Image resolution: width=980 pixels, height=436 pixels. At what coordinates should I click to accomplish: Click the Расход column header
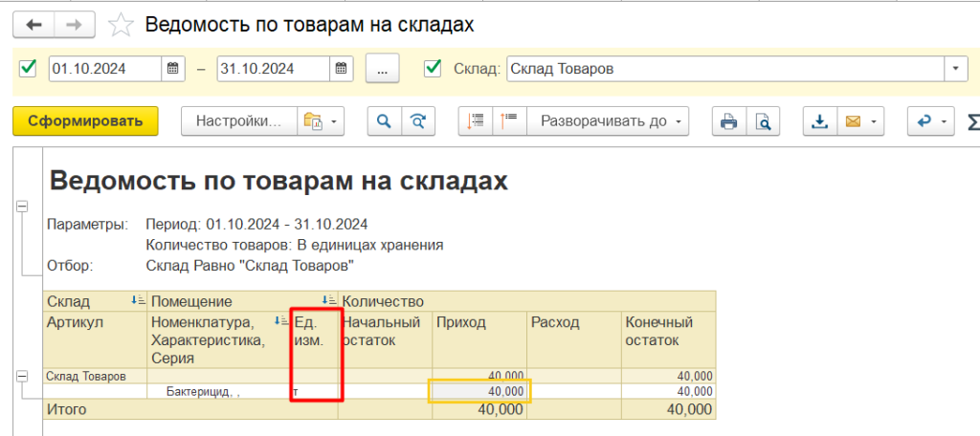click(x=574, y=340)
